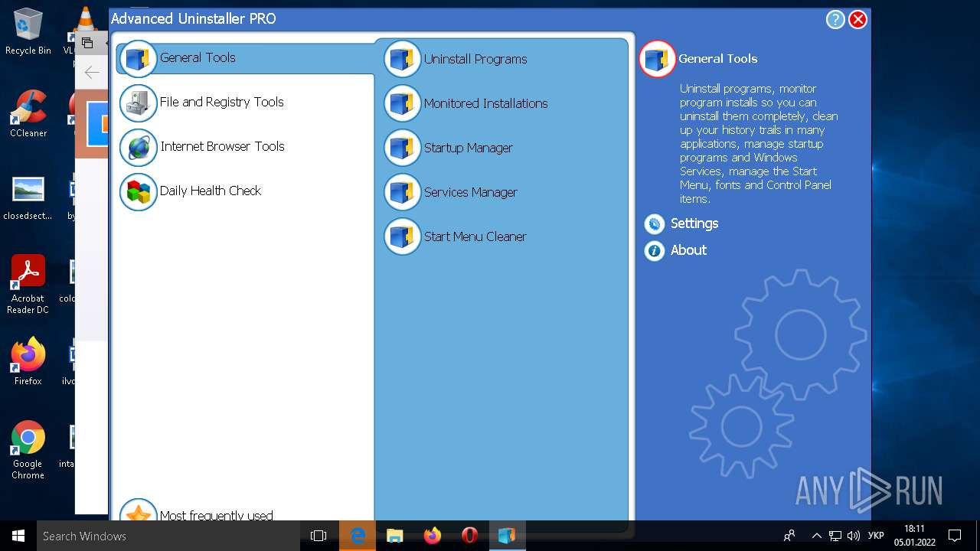Click the File and Registry Tools icon
Viewport: 980px width, 551px height.
[x=139, y=103]
